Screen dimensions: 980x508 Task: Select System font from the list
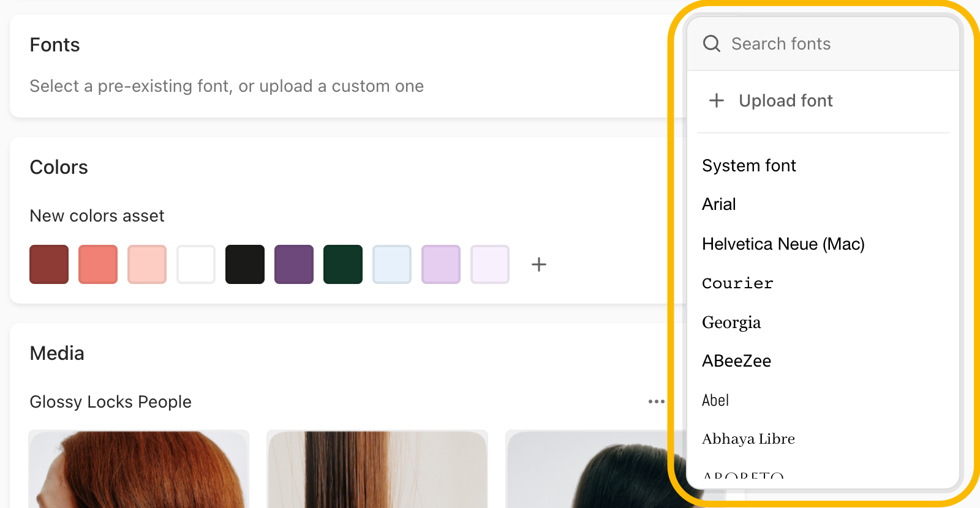[749, 165]
